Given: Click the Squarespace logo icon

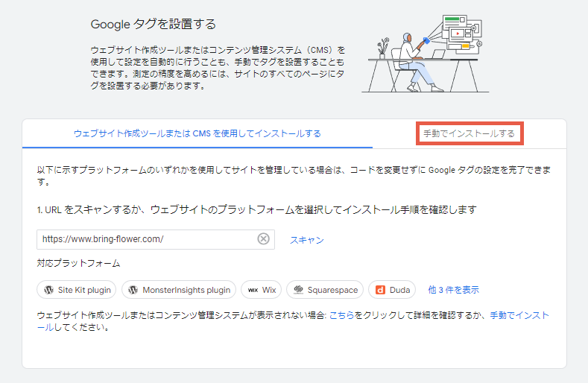Looking at the screenshot, I should pos(299,290).
